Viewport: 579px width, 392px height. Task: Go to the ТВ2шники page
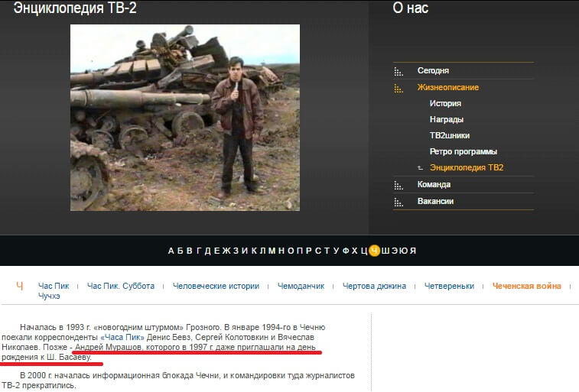(450, 135)
